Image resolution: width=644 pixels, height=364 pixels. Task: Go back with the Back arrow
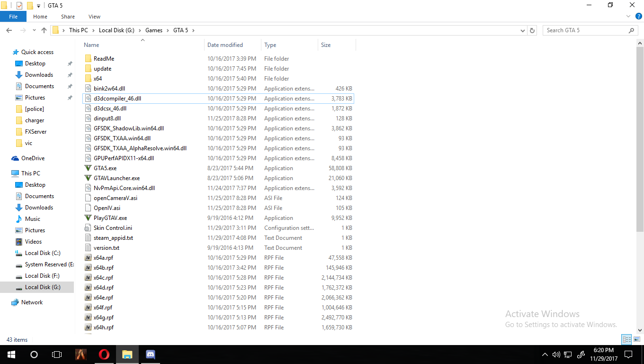pos(9,30)
